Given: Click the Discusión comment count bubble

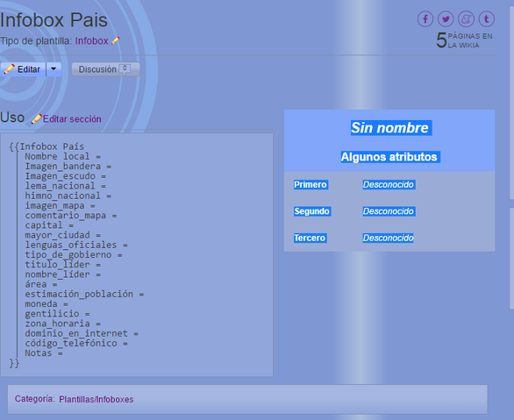Looking at the screenshot, I should (x=125, y=68).
